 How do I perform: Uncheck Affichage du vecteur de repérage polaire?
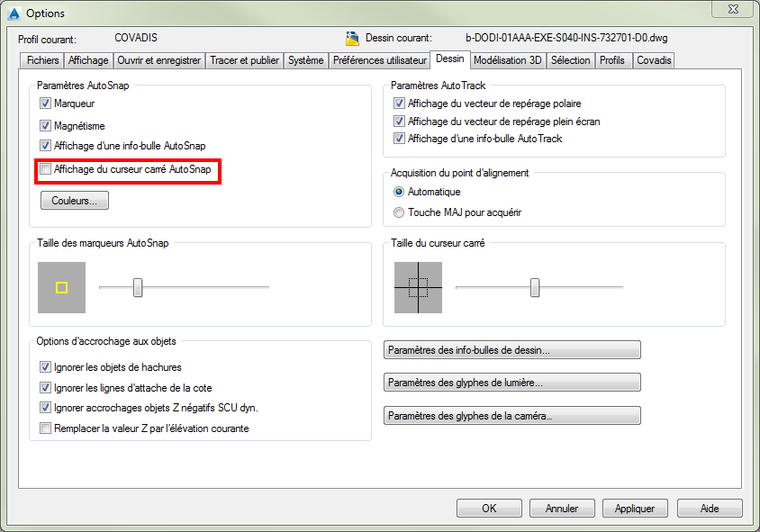tap(399, 104)
